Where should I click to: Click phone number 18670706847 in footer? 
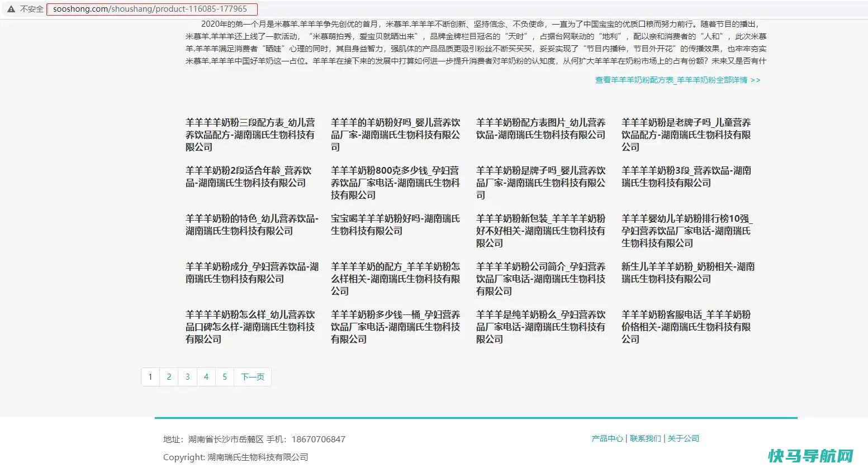(318, 439)
